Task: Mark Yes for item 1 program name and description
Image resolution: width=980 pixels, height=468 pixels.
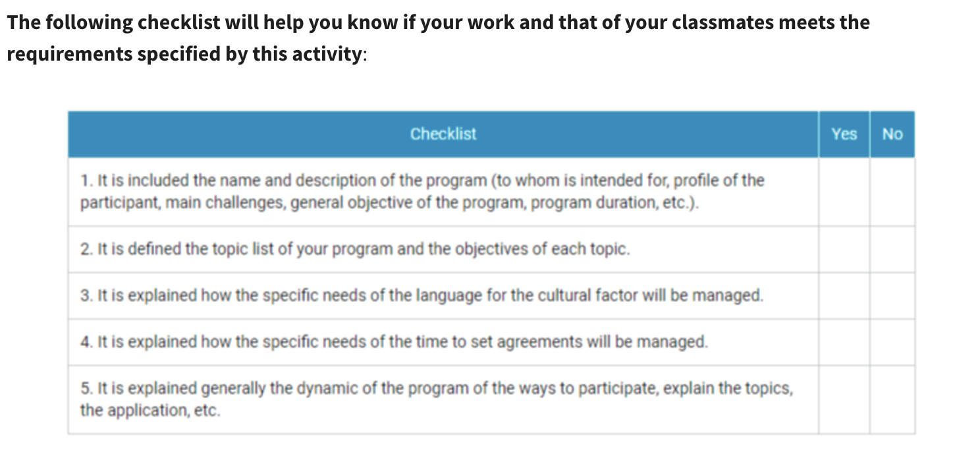Action: click(844, 192)
